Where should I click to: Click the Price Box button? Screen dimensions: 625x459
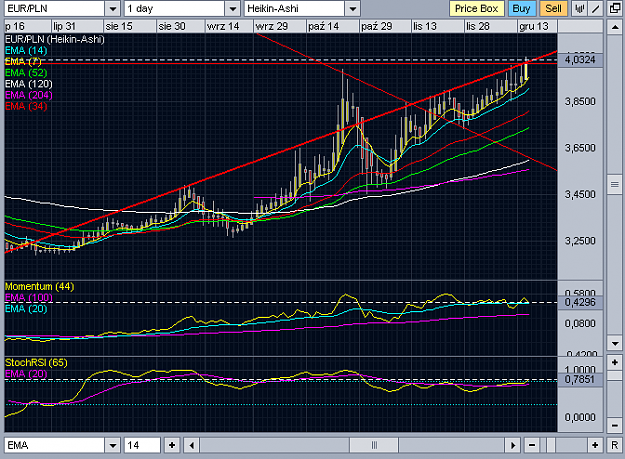click(477, 8)
